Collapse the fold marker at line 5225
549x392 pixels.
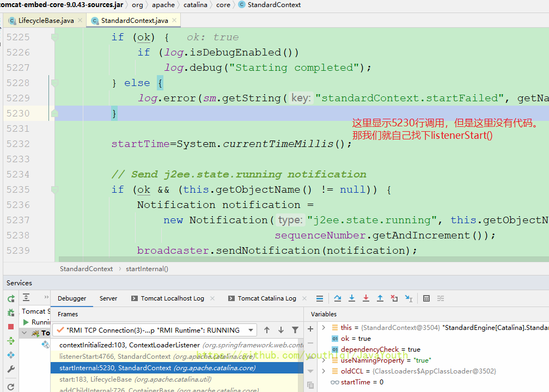click(54, 37)
